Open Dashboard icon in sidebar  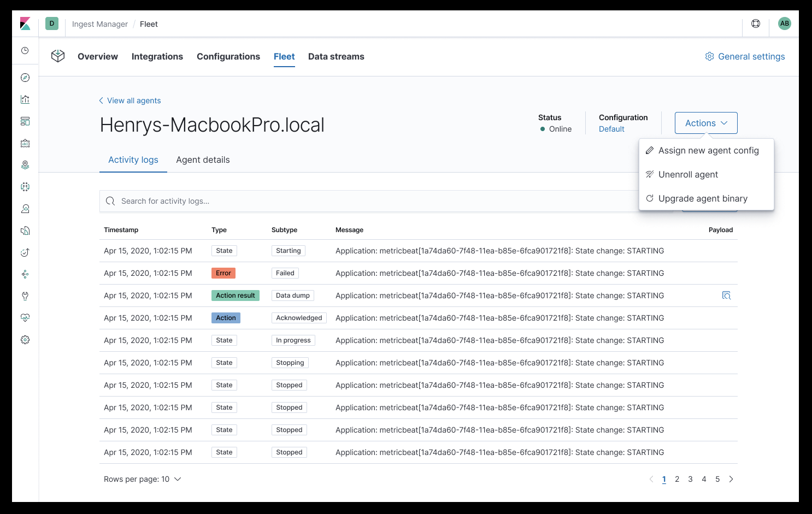click(25, 121)
